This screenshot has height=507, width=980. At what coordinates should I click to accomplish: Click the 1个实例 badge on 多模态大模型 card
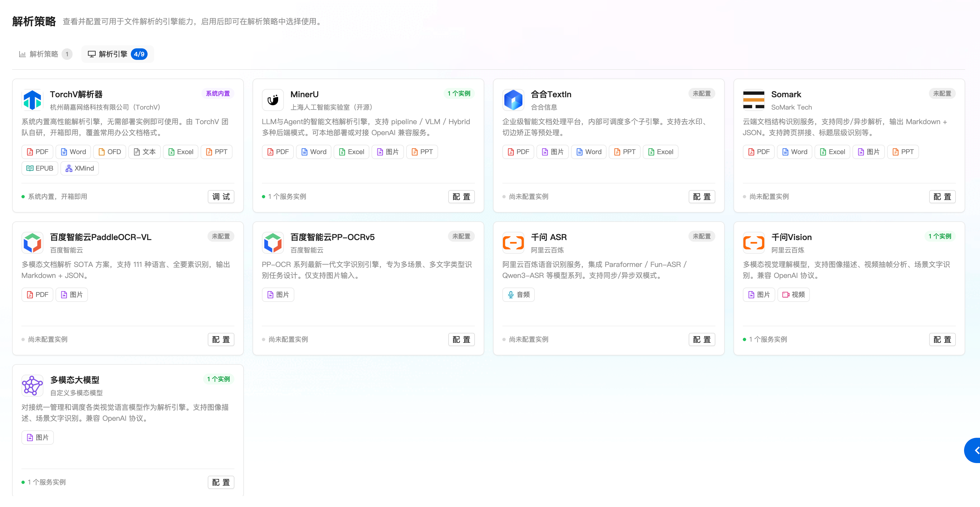pyautogui.click(x=218, y=379)
